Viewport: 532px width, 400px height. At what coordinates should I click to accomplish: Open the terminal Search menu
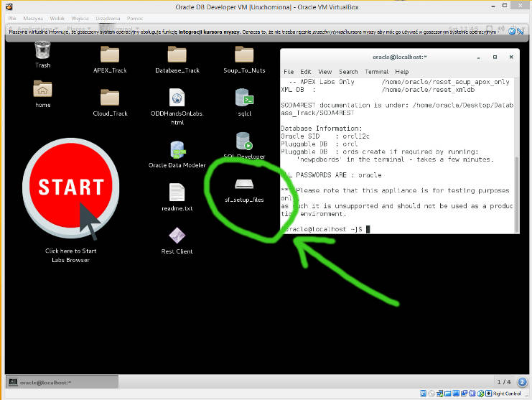click(348, 72)
